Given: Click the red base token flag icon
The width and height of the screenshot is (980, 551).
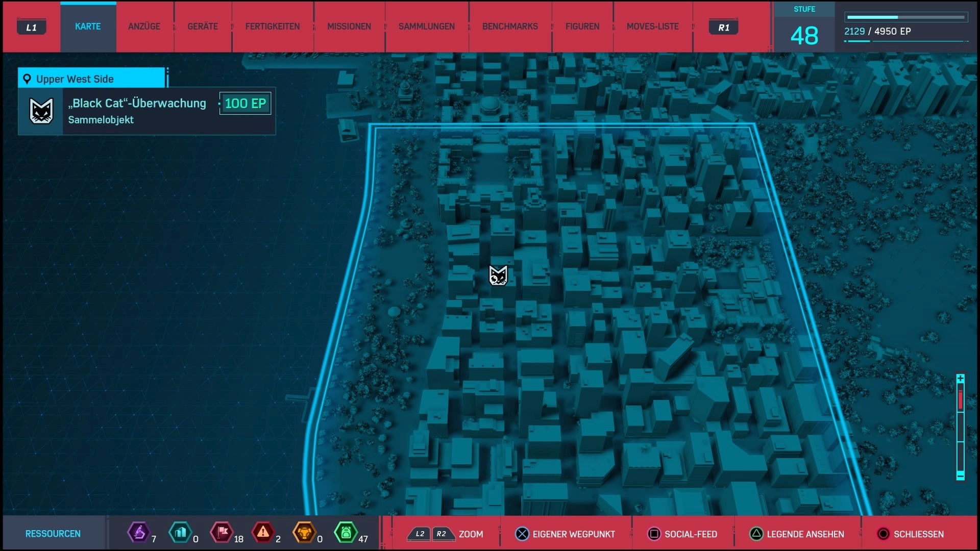Looking at the screenshot, I should click(222, 533).
